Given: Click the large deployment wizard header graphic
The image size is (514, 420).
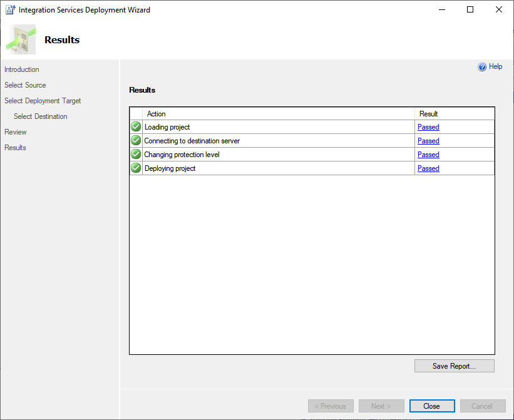Looking at the screenshot, I should (x=21, y=39).
